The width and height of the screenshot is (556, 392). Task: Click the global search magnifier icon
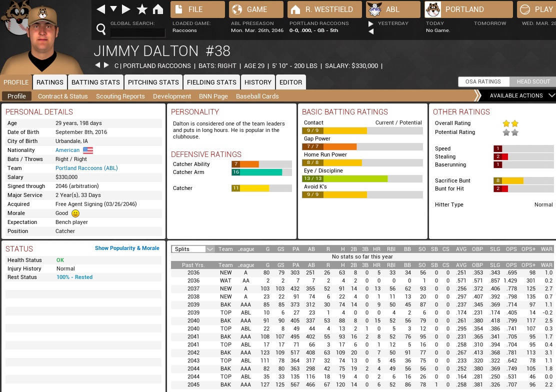(x=101, y=29)
